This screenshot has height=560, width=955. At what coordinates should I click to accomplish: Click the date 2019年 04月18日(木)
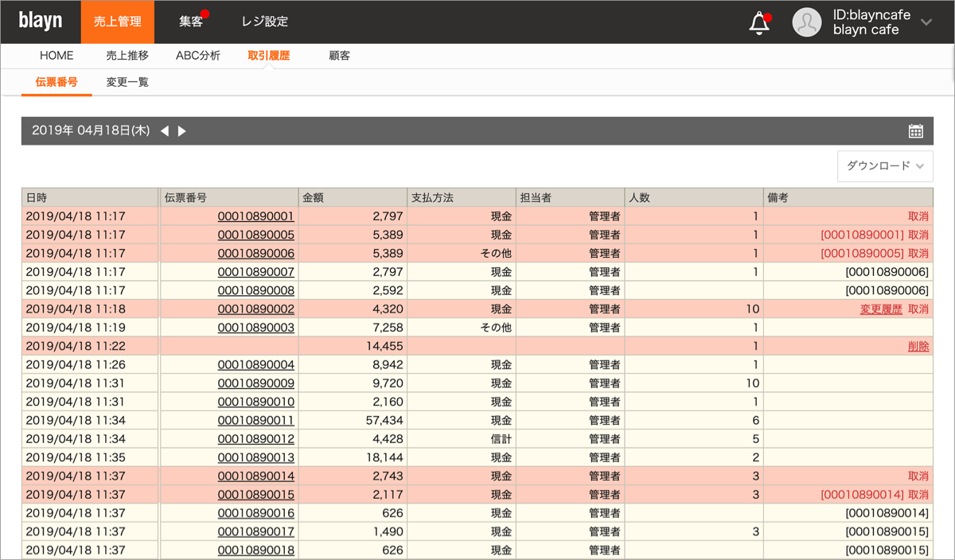tap(91, 131)
